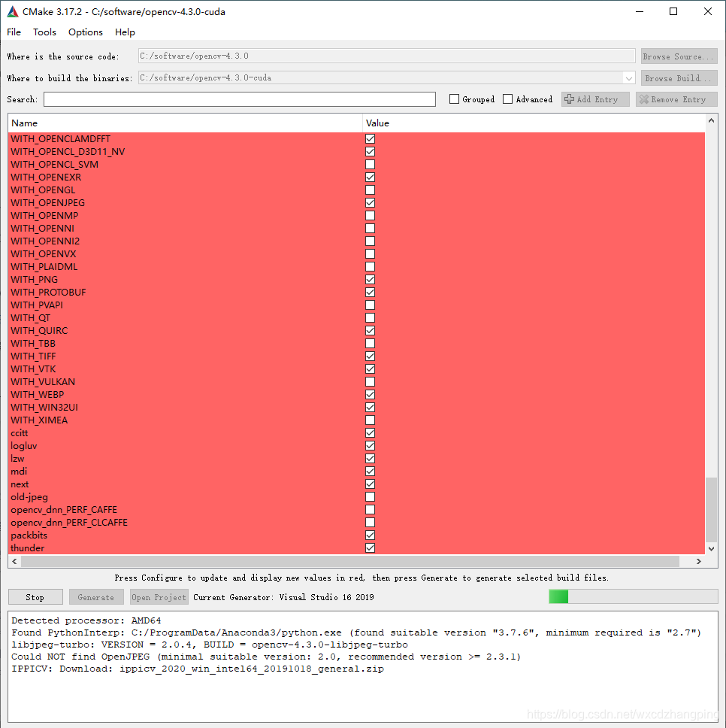Uncheck WITH_OPENEXR option
This screenshot has width=726, height=728.
[371, 177]
